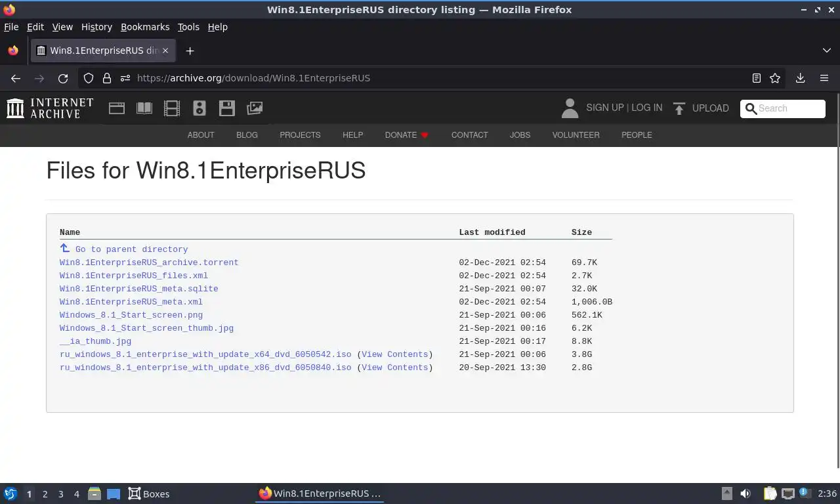View site security padlock info
The width and height of the screenshot is (840, 504).
tap(107, 78)
